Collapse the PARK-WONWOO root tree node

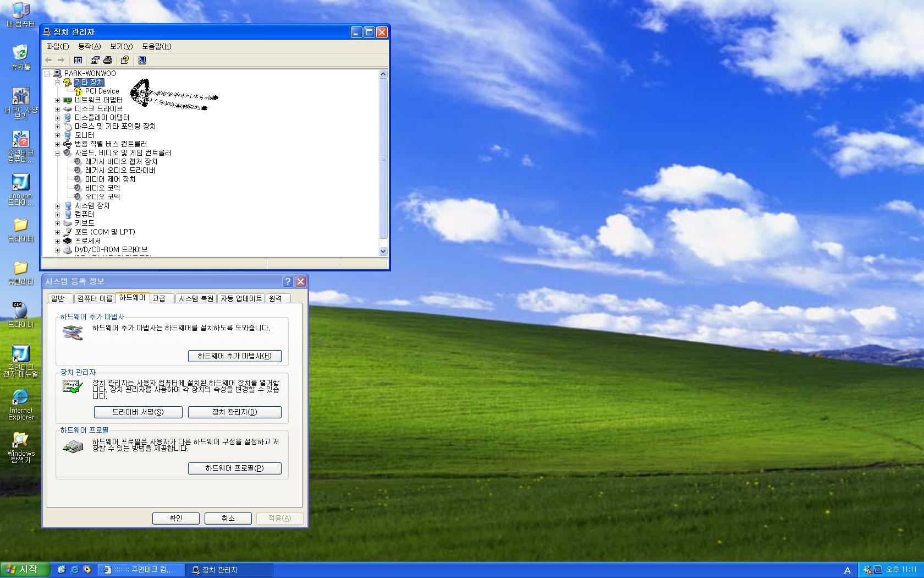47,74
